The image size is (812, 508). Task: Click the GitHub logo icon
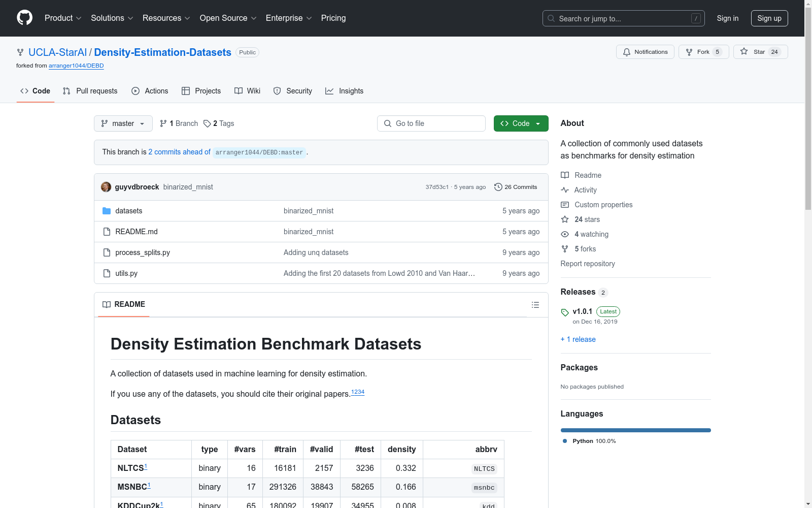24,18
